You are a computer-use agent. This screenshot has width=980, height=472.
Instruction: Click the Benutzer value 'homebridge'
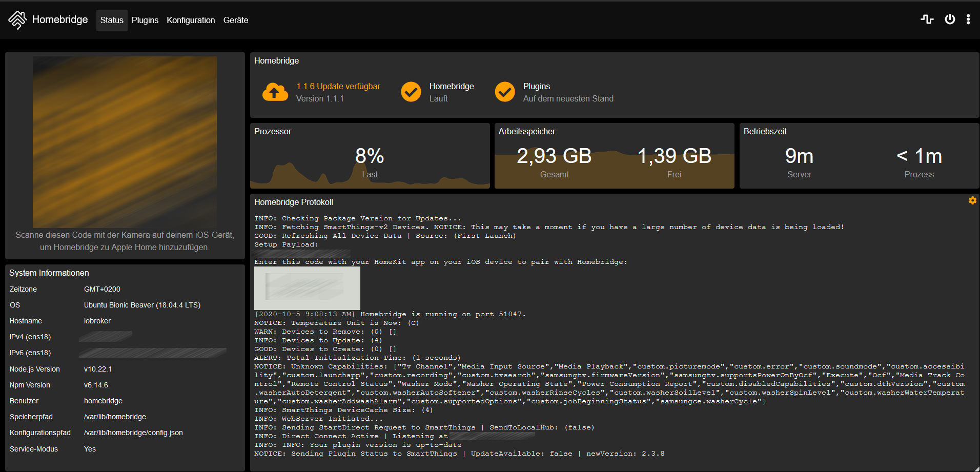click(x=103, y=401)
